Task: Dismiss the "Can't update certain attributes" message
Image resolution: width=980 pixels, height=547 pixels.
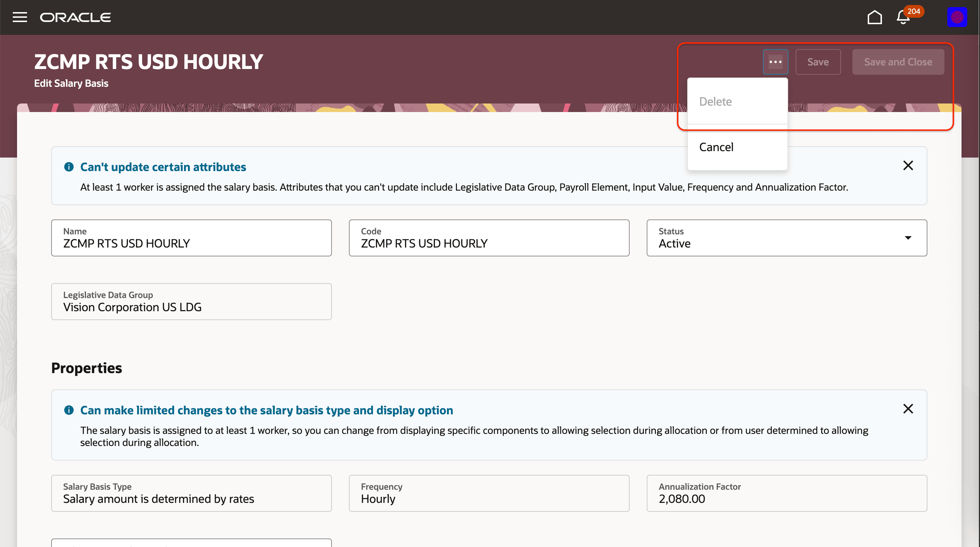Action: coord(908,166)
